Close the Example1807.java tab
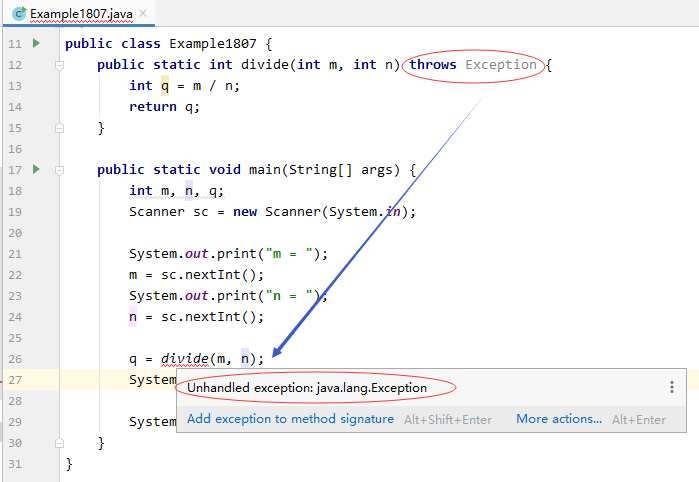 (x=143, y=13)
